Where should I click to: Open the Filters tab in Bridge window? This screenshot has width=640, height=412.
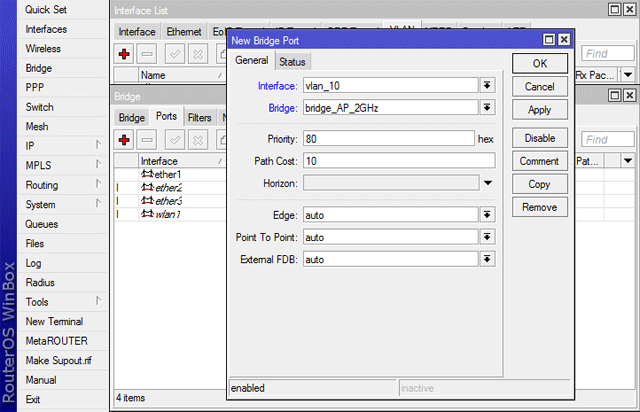click(200, 118)
